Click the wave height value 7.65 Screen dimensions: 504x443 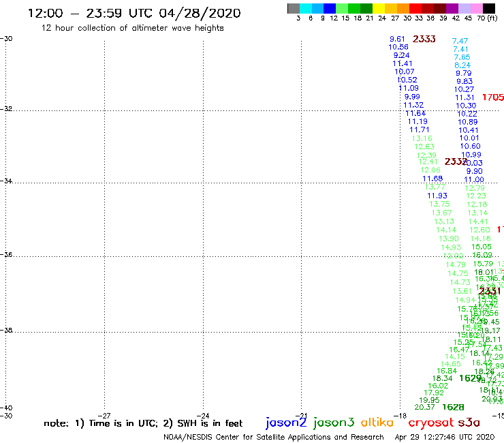pos(462,57)
